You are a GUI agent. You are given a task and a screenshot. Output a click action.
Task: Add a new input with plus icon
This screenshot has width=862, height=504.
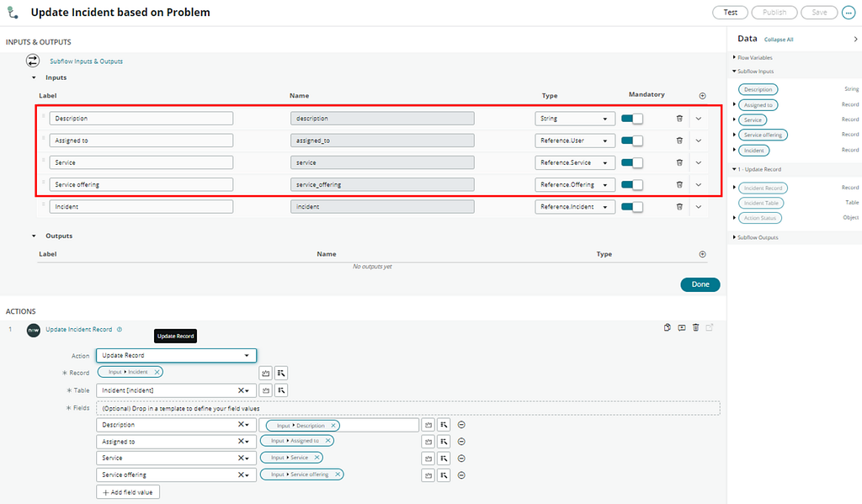click(702, 96)
